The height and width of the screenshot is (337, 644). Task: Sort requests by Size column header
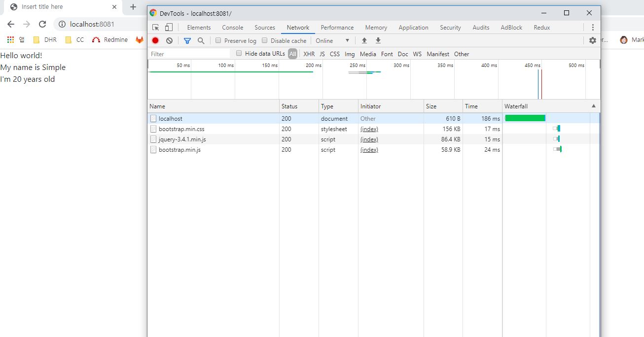[443, 106]
